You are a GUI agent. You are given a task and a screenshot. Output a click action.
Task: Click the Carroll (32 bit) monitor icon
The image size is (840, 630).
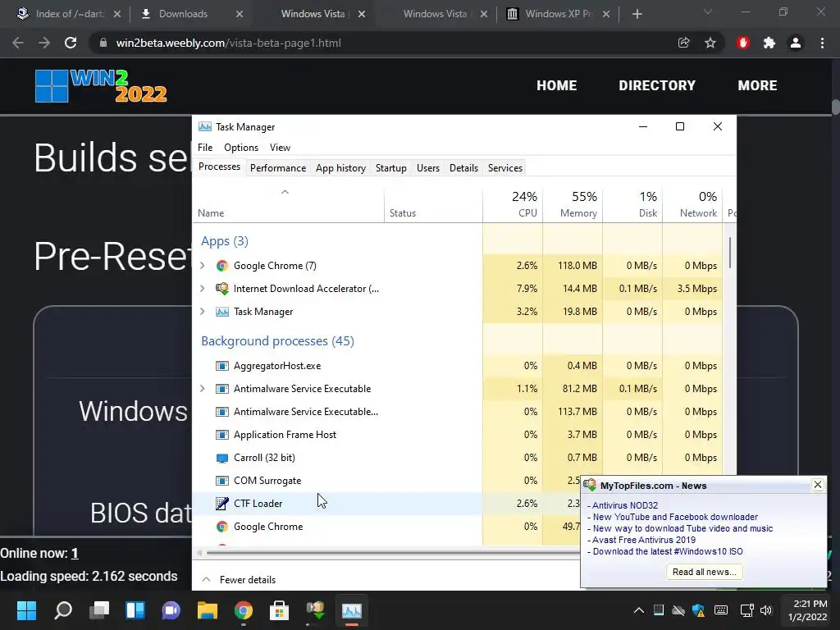(221, 458)
